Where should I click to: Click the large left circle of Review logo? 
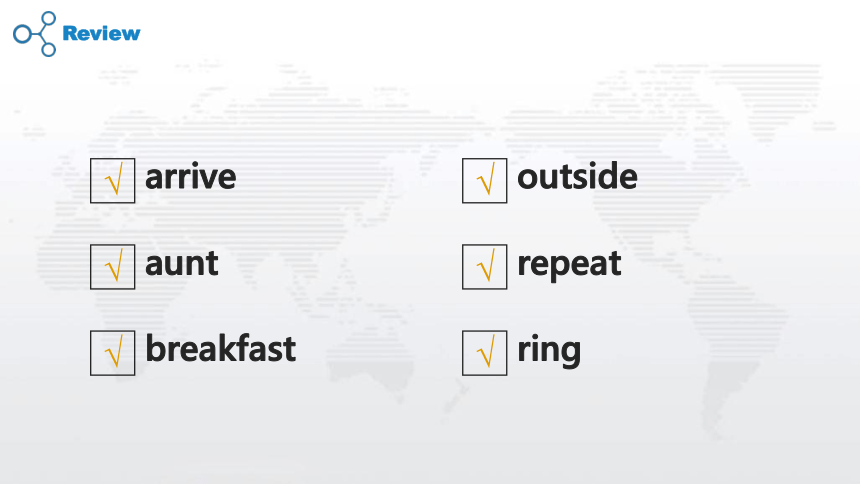point(22,34)
